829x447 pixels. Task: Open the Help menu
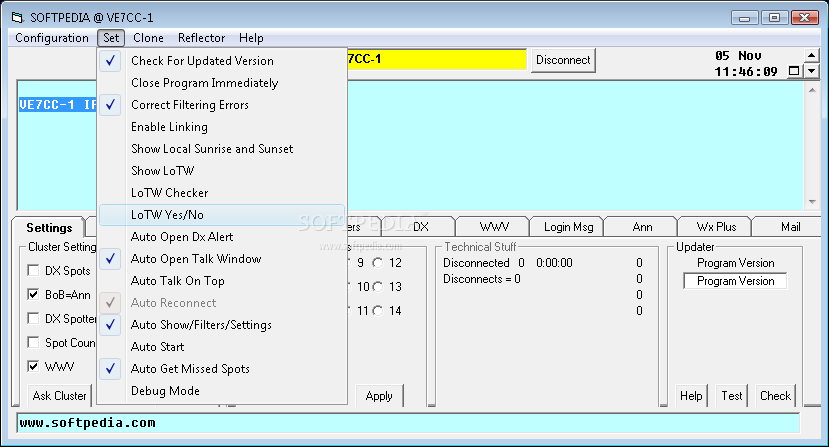pyautogui.click(x=251, y=38)
